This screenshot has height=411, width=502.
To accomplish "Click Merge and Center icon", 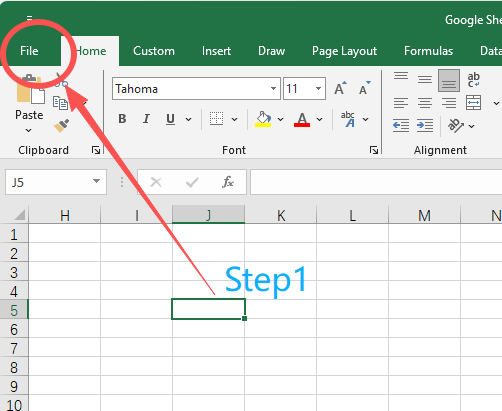I will click(x=474, y=103).
